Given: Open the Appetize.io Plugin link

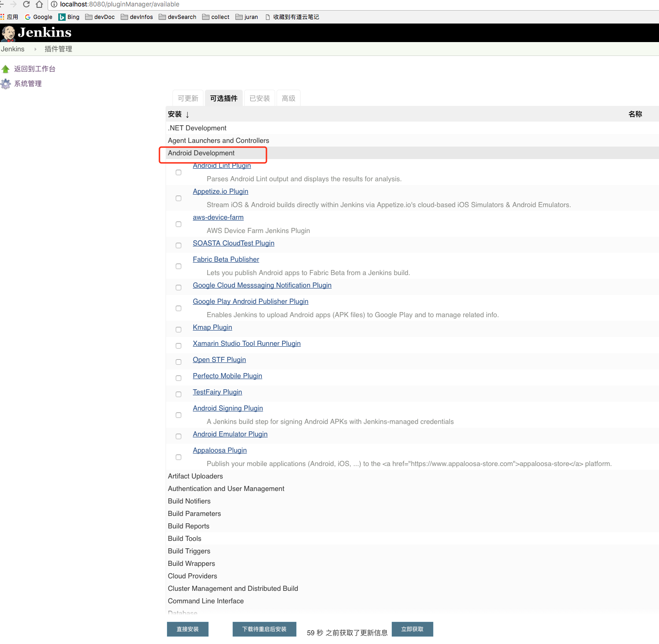Looking at the screenshot, I should point(221,191).
